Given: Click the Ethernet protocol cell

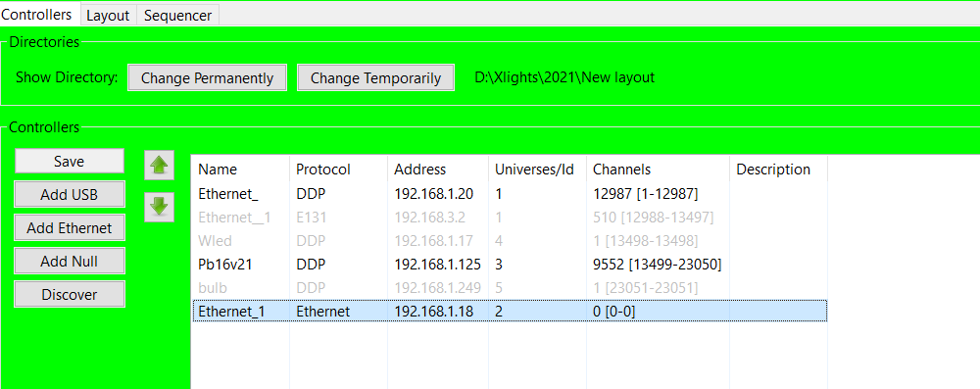Looking at the screenshot, I should (x=323, y=311).
